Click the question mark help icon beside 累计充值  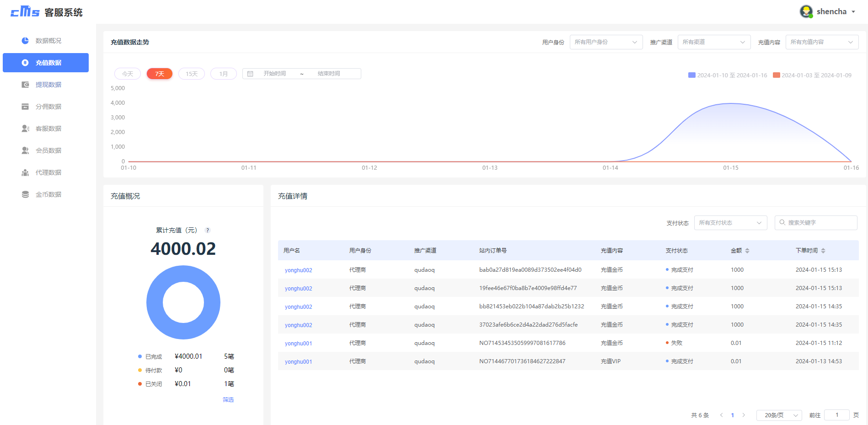(x=208, y=230)
